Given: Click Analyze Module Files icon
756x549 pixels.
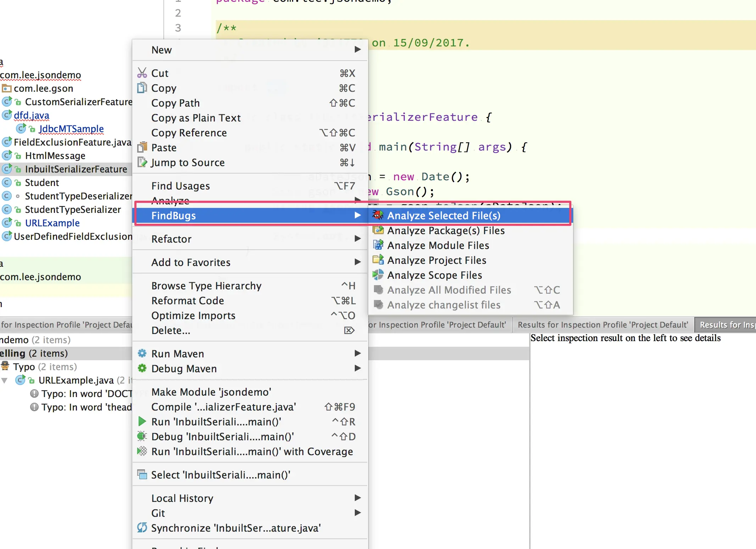Looking at the screenshot, I should [378, 245].
